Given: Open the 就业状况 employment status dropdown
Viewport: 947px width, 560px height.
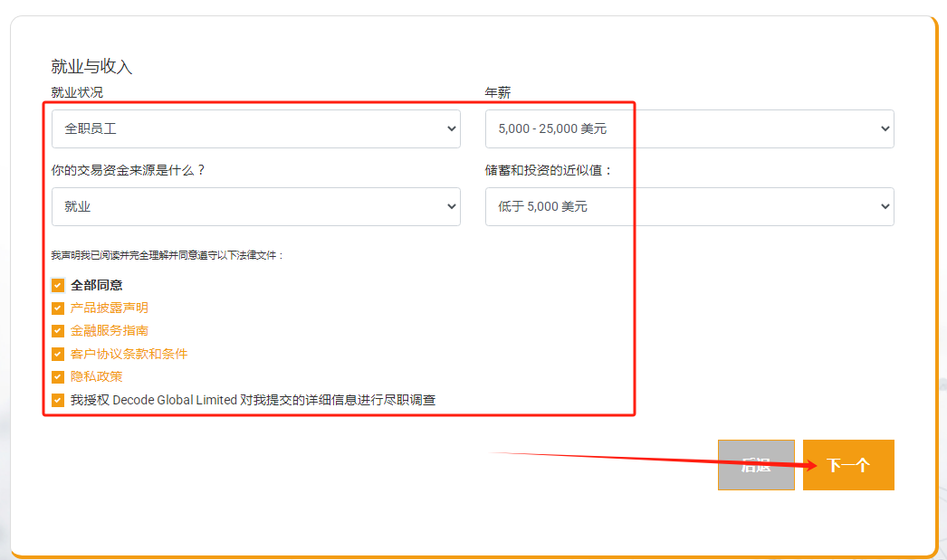Looking at the screenshot, I should [255, 129].
